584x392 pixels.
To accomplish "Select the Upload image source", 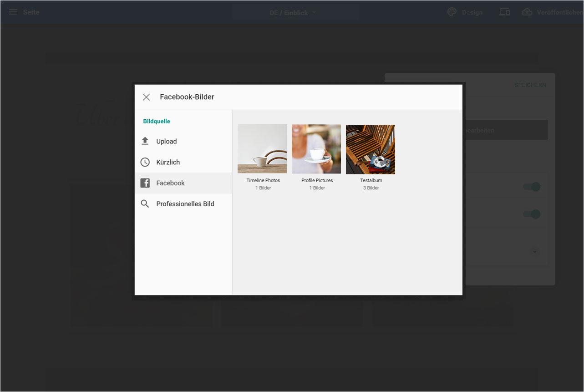I will pyautogui.click(x=183, y=141).
